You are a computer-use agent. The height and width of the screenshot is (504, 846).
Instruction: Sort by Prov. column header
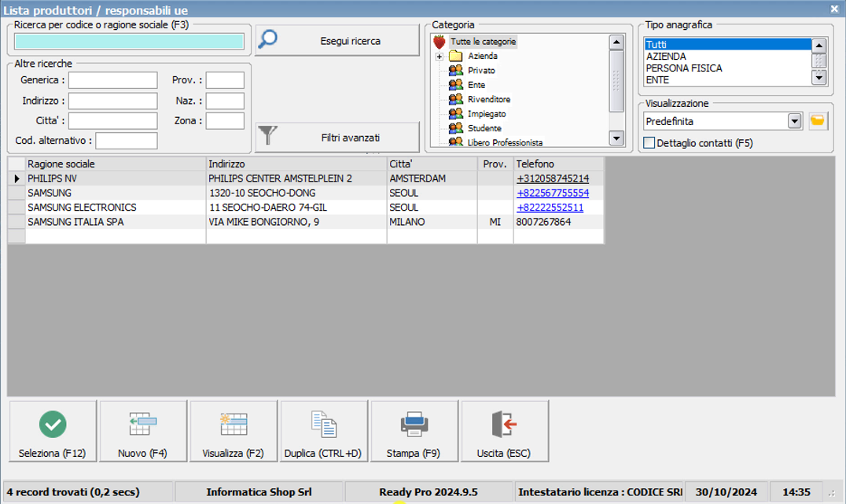click(495, 164)
